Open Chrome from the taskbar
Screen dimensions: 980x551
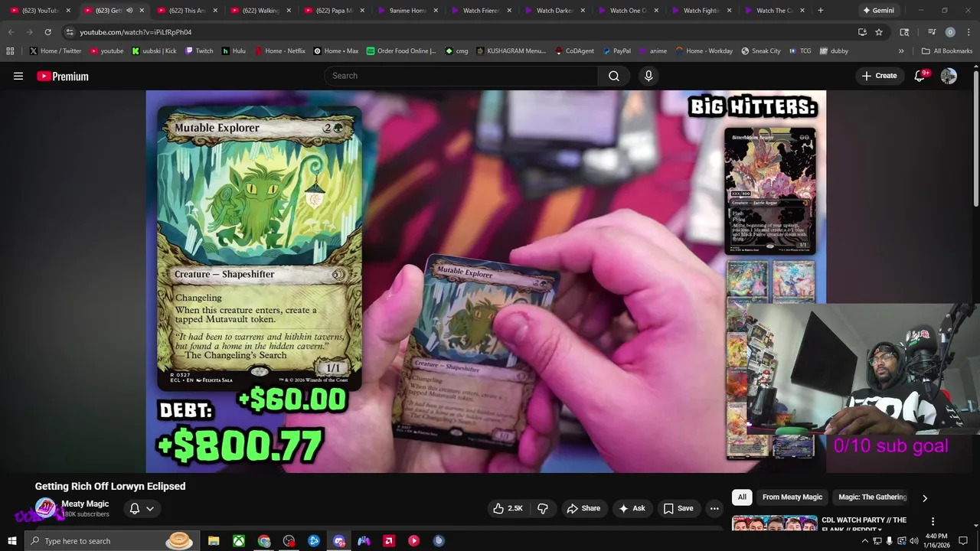coord(264,541)
